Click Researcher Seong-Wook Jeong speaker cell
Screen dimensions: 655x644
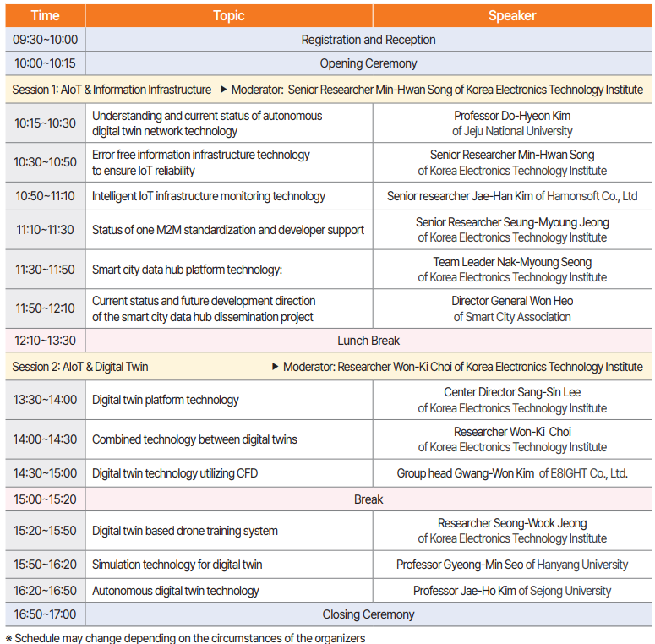(512, 531)
